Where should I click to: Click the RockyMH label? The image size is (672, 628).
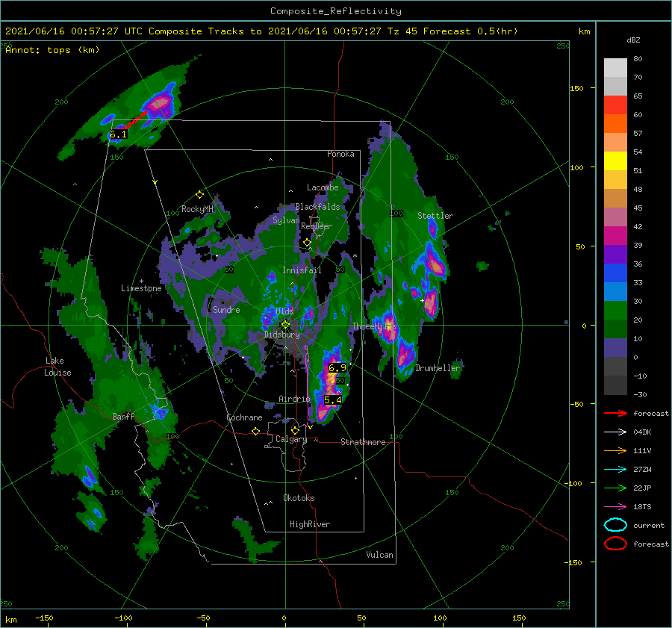197,209
